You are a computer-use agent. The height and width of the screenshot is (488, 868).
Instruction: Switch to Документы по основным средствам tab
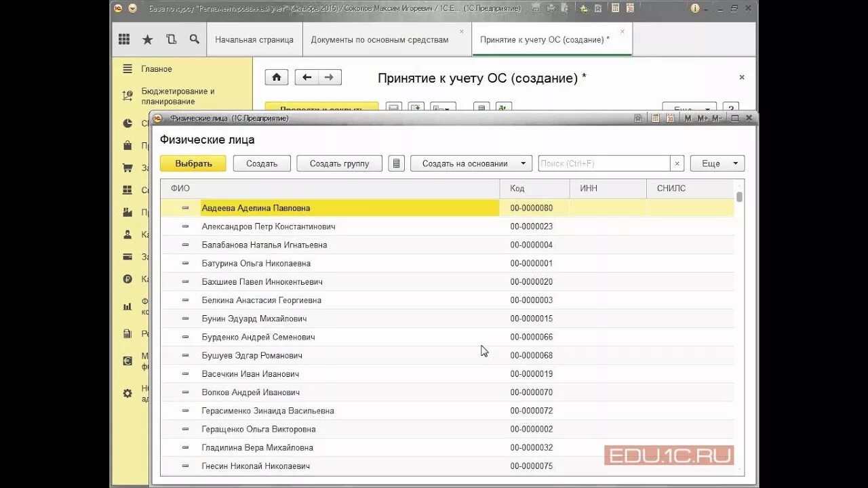[x=380, y=39]
